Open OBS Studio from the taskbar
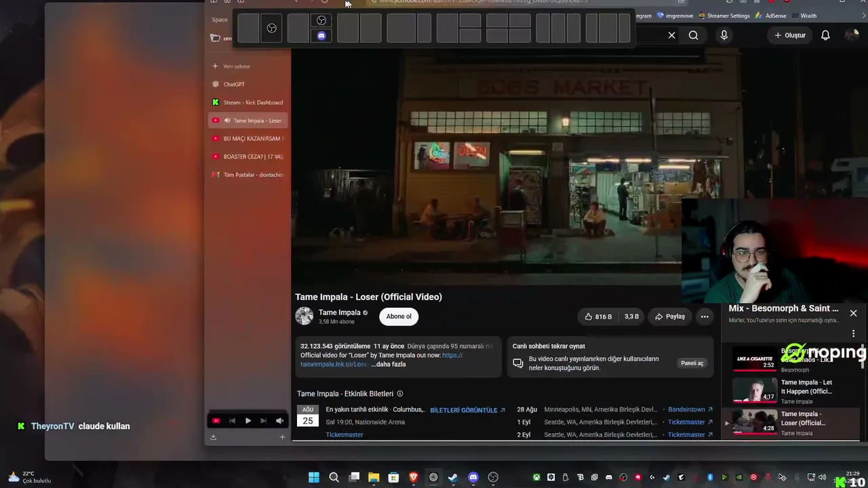 pyautogui.click(x=493, y=477)
